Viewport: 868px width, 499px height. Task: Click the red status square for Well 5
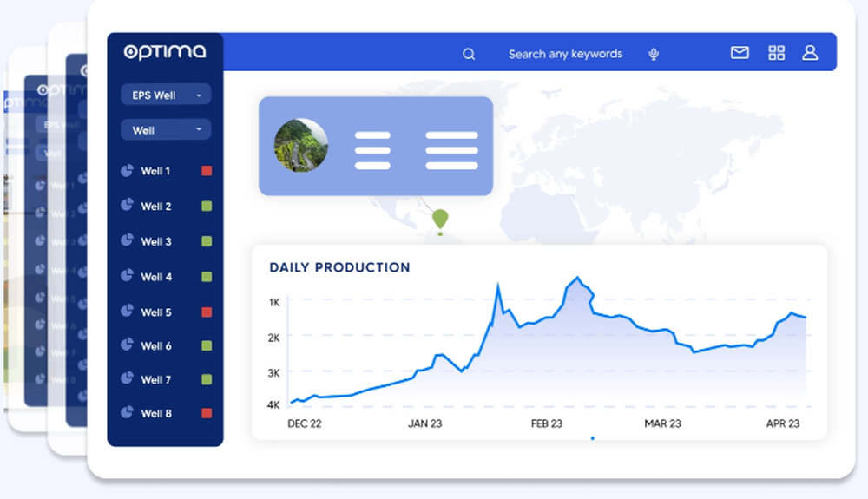(x=207, y=312)
